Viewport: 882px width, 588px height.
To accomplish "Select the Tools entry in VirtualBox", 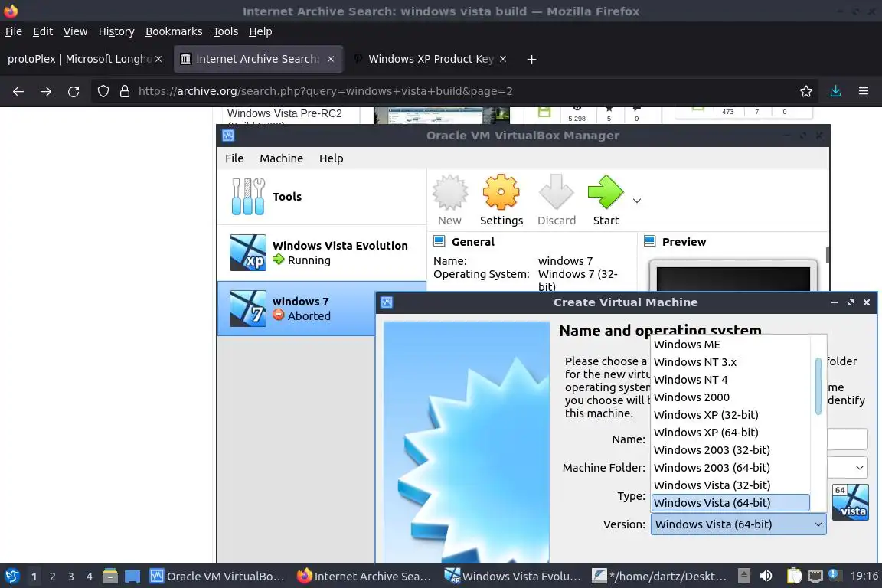I will (x=322, y=197).
